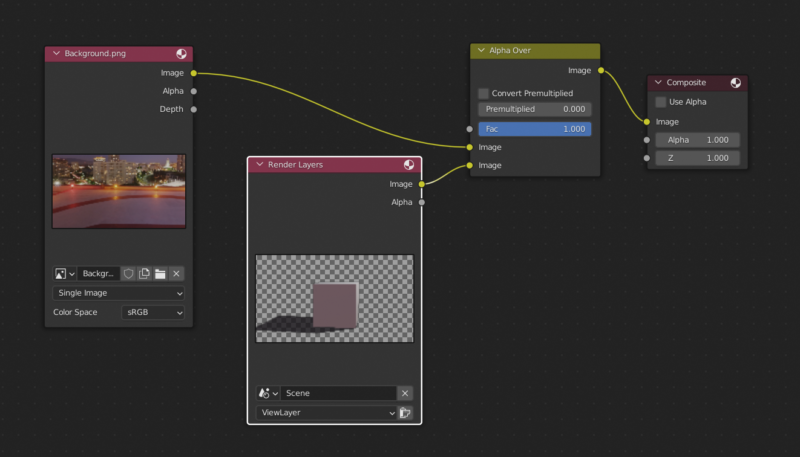Click the Backgr... image name field
This screenshot has width=800, height=457.
pos(98,274)
